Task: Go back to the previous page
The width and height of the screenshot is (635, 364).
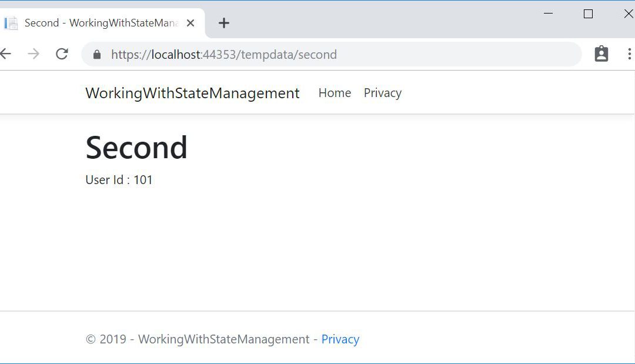Action: [6, 54]
